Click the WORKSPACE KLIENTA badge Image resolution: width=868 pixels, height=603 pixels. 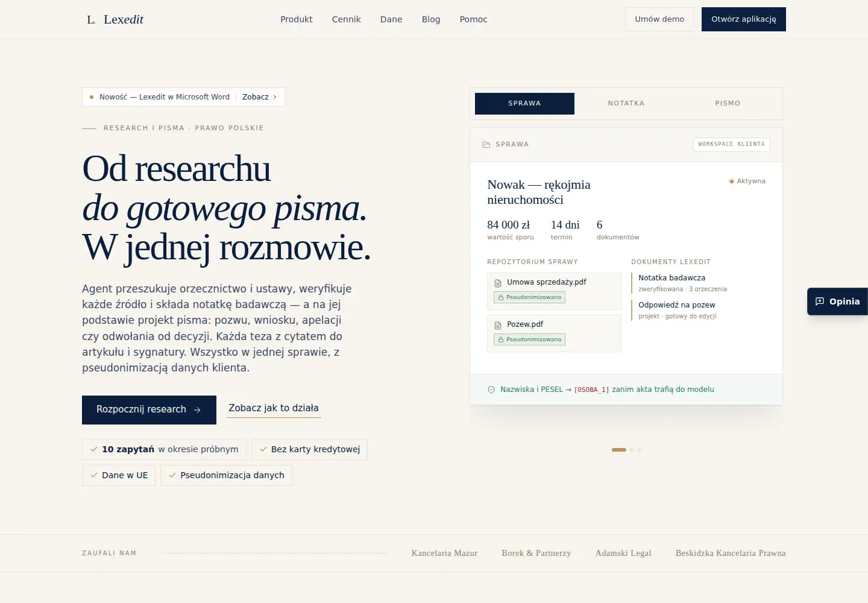pos(732,145)
